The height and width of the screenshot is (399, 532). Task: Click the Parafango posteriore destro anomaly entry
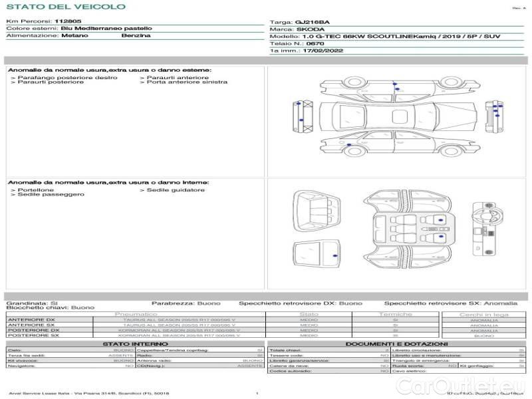[66, 78]
